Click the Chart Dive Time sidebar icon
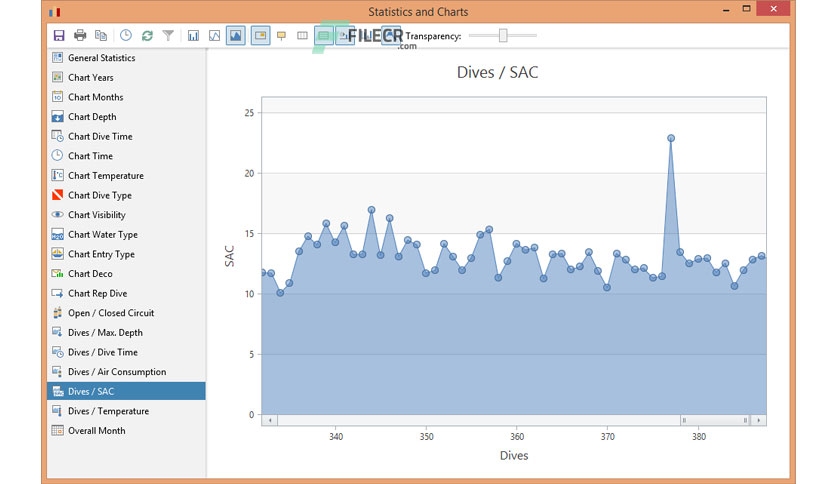The height and width of the screenshot is (484, 836). pos(58,136)
